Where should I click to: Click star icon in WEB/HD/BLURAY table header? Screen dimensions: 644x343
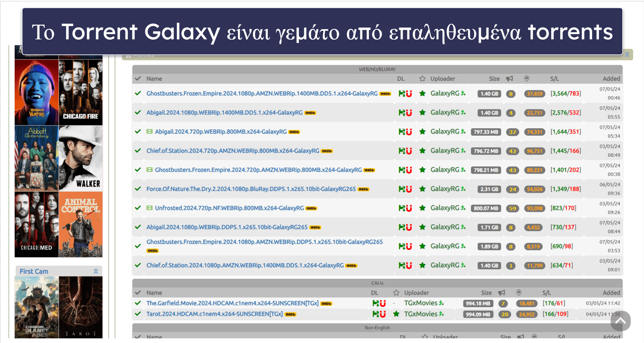422,79
